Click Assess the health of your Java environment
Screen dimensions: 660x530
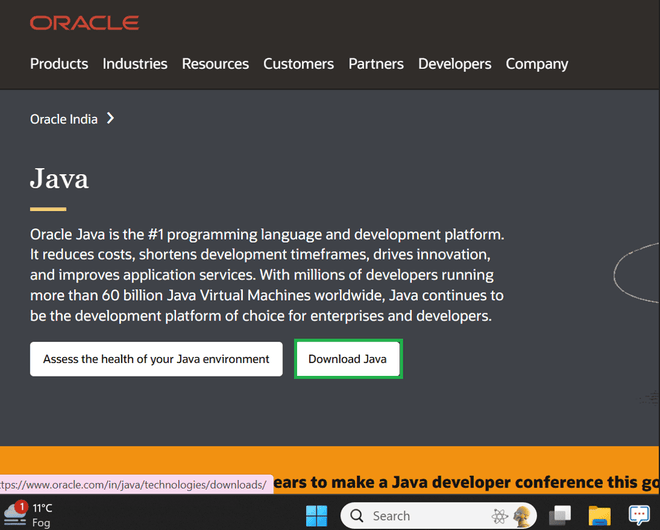click(x=156, y=359)
